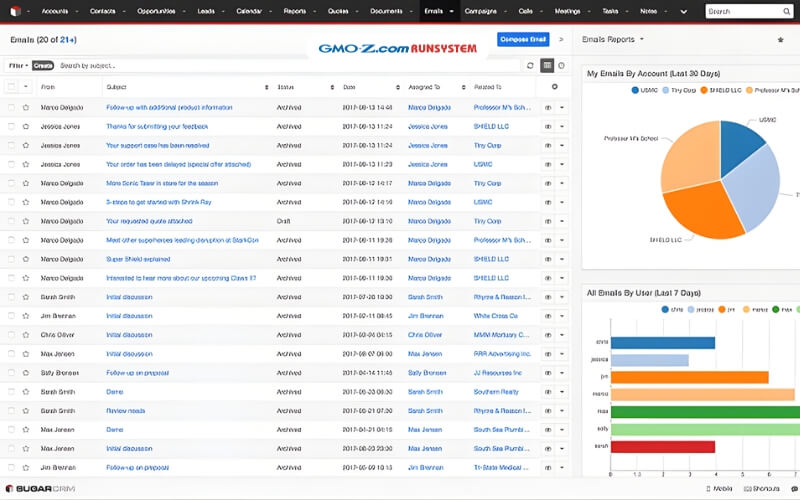Open Mobile link in footer

[x=719, y=489]
